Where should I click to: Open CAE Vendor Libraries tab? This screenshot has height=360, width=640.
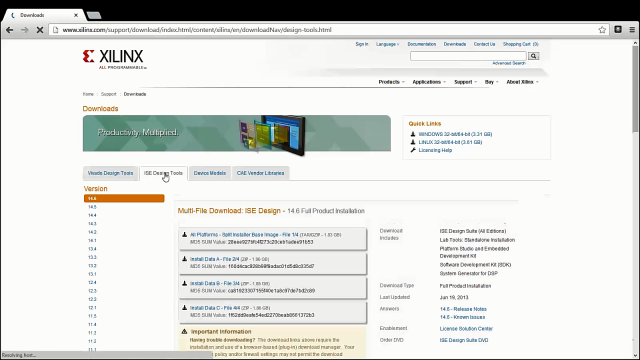point(260,173)
